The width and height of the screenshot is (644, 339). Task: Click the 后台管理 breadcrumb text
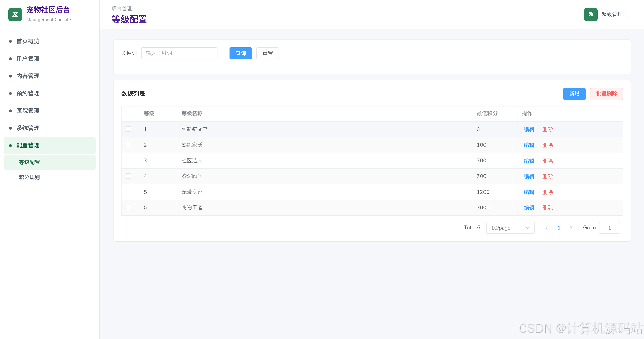[122, 9]
